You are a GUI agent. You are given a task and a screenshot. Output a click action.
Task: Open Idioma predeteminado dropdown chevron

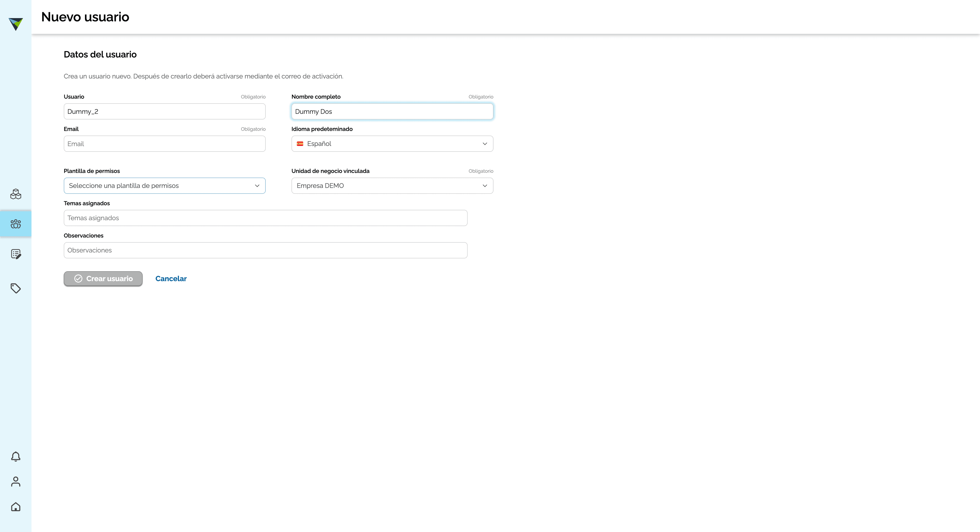[x=485, y=144]
